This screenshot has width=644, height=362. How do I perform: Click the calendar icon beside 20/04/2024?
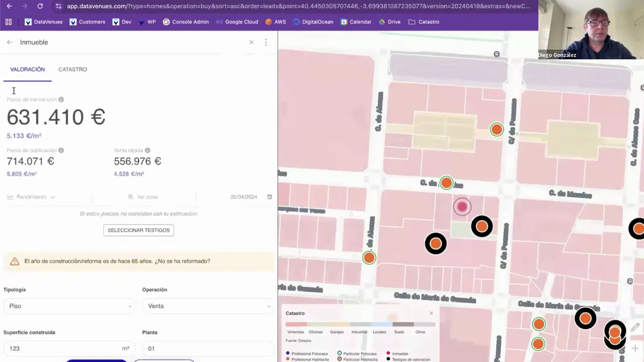(x=269, y=197)
